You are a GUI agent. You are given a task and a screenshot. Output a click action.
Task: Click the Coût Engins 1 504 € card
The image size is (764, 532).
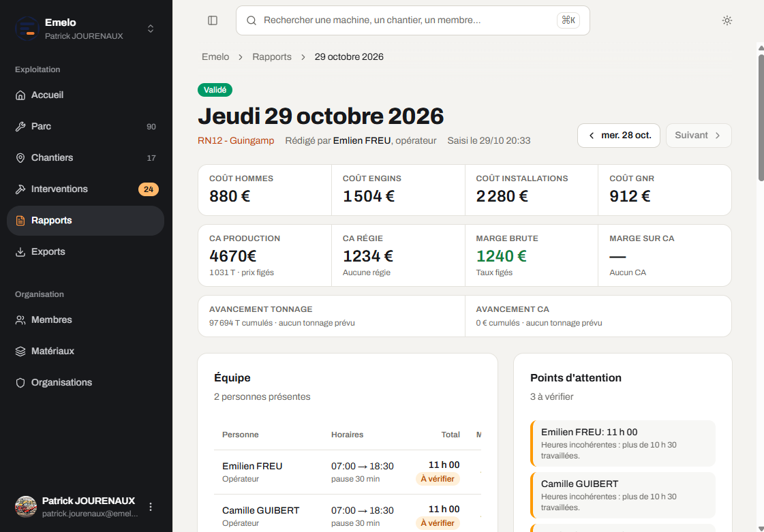[398, 190]
